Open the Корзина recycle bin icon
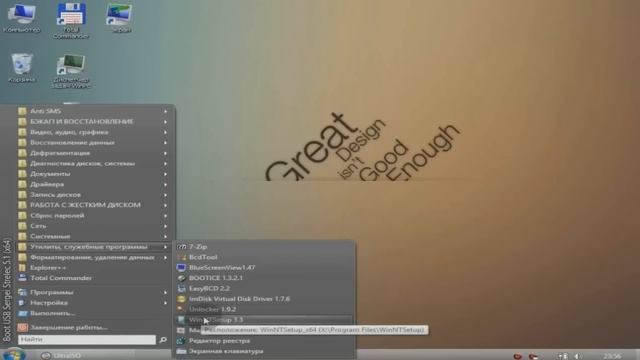This screenshot has width=640, height=360. click(x=22, y=67)
